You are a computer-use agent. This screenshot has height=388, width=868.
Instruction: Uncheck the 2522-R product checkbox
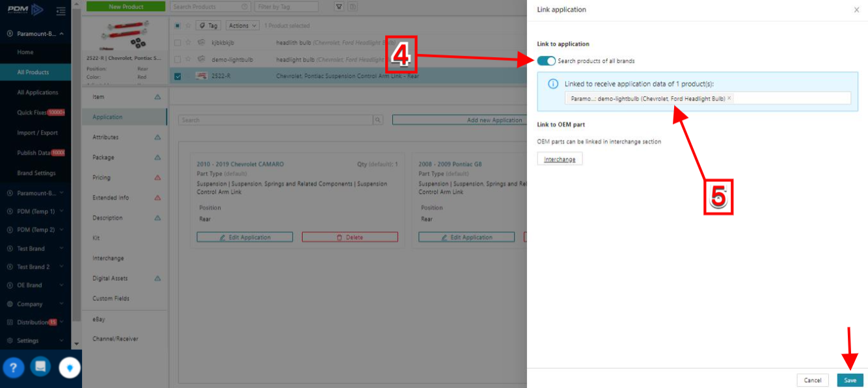[x=178, y=76]
